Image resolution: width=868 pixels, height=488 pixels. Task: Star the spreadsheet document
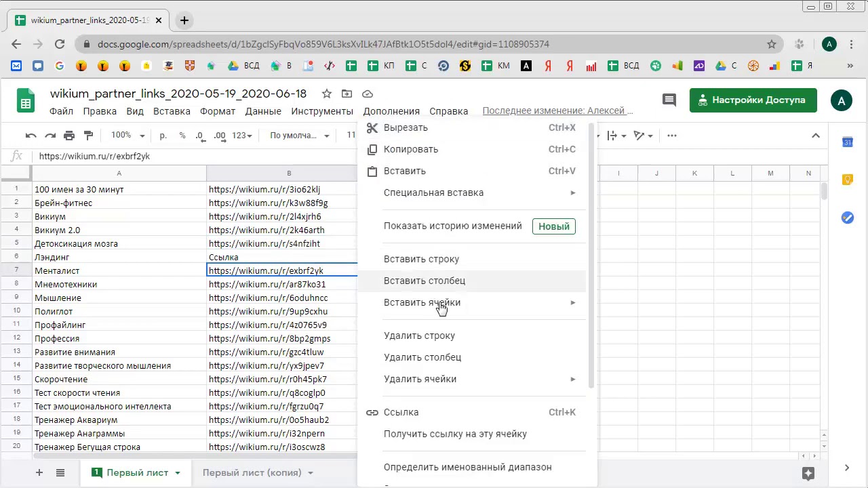pyautogui.click(x=327, y=94)
